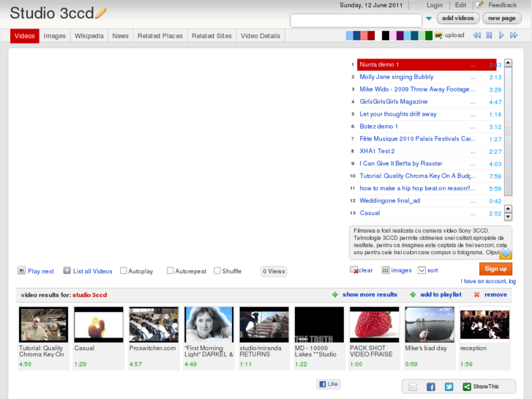Click the video search input field
This screenshot has width=532, height=399.
tap(356, 20)
